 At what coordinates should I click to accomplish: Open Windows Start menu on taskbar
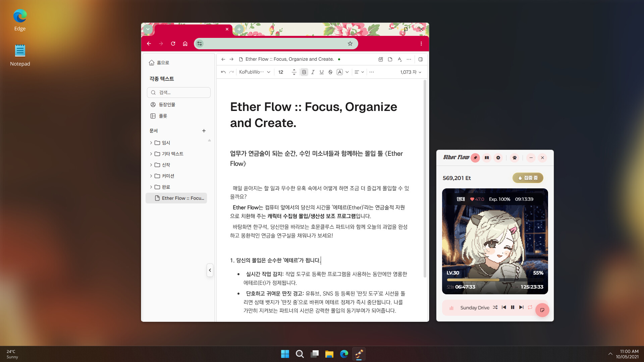285,354
